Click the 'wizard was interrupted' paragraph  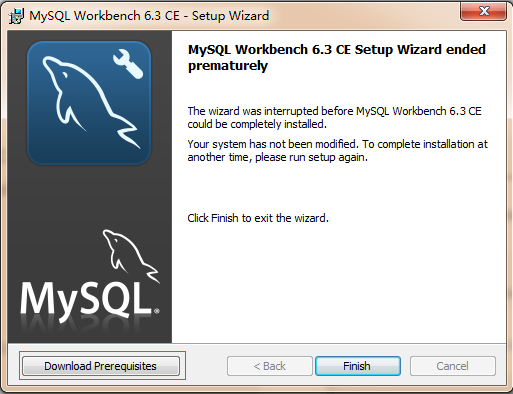click(x=334, y=117)
